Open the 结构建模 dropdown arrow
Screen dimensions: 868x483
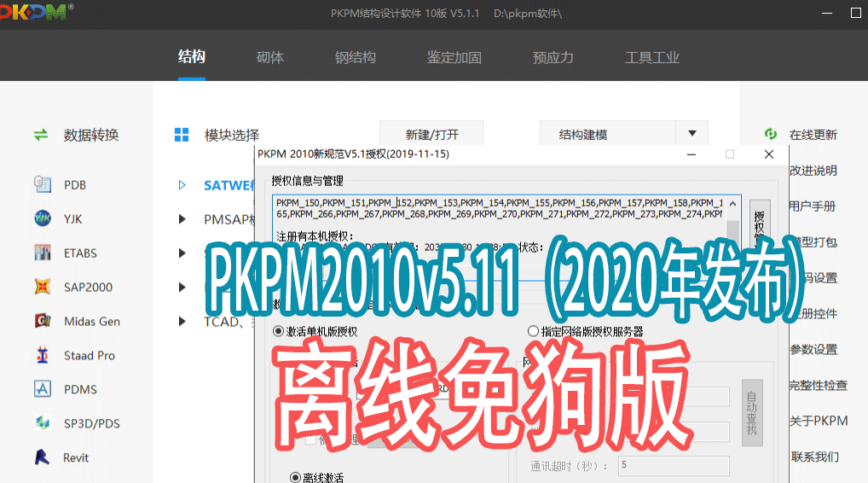(x=692, y=133)
